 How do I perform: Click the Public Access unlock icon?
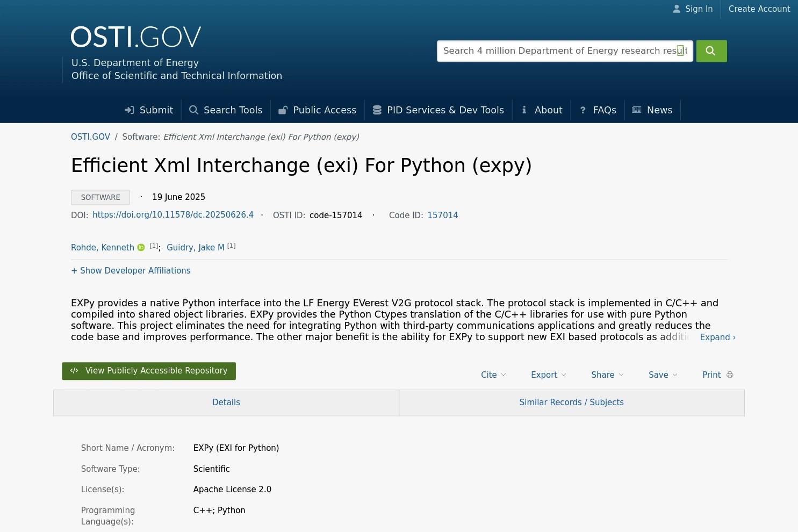click(x=283, y=110)
